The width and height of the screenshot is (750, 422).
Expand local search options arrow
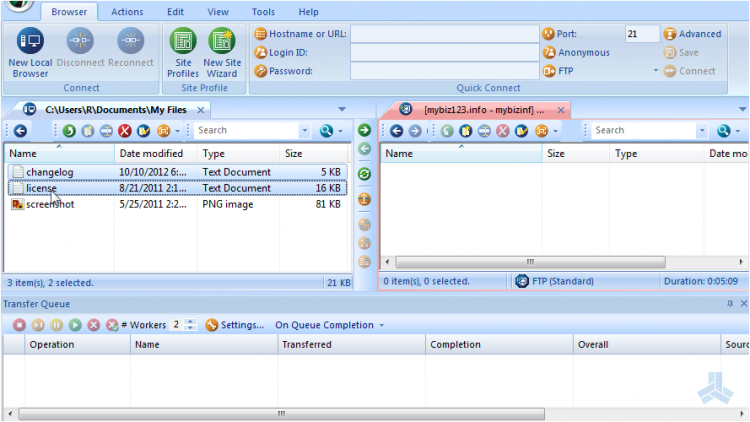[341, 131]
